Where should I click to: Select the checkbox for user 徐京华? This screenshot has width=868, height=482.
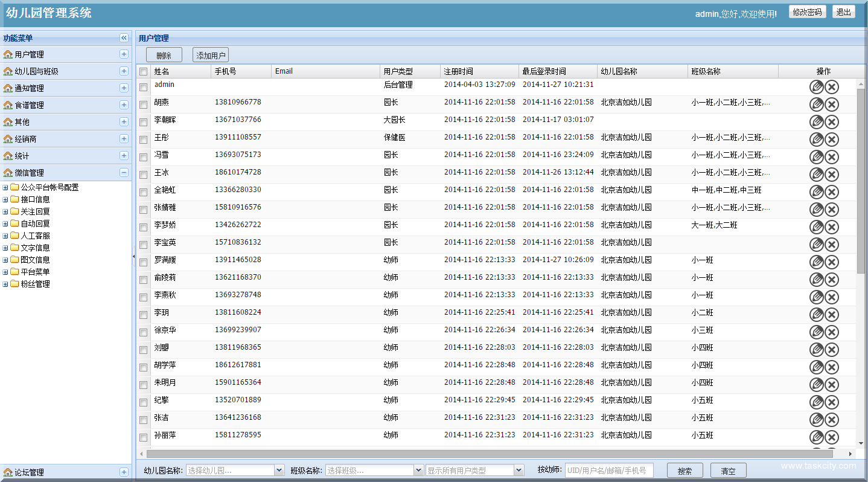pyautogui.click(x=144, y=332)
